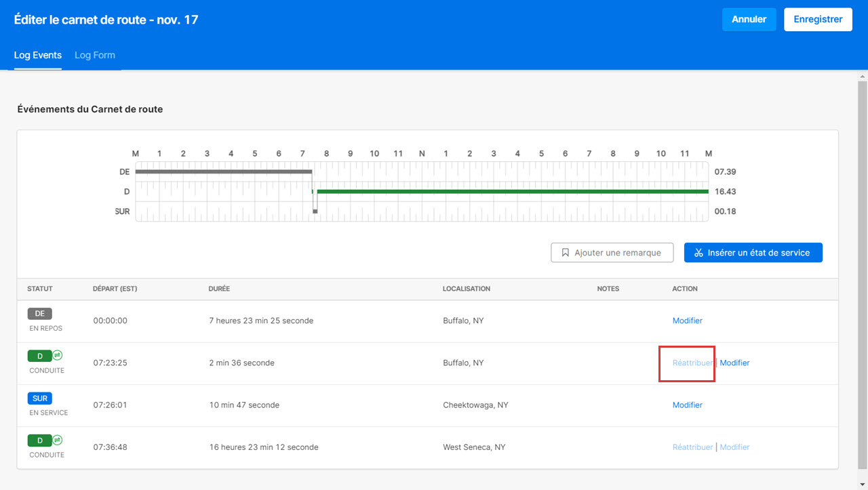
Task: Click swap icon beside D badge at 07:23:25
Action: [x=58, y=355]
